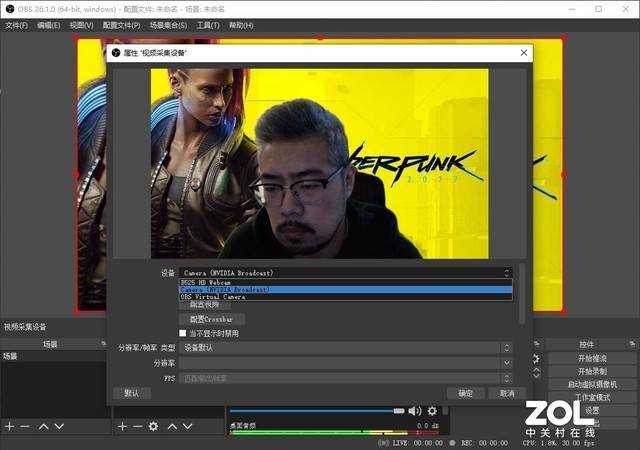Open the 分辨率 dropdown arrow
The width and height of the screenshot is (640, 450).
point(507,363)
